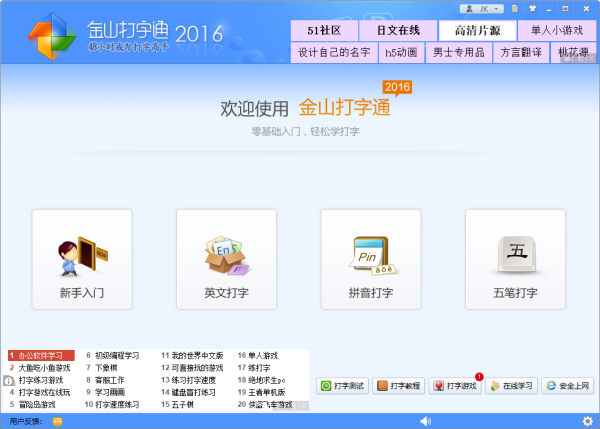
Task: Click the info icon beside 打字练习游戏
Action: [9, 380]
